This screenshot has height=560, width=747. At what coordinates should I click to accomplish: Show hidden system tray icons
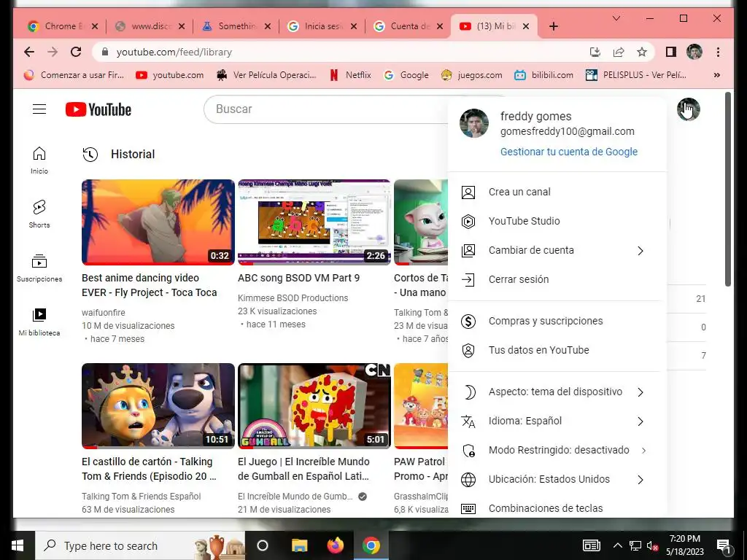(617, 545)
